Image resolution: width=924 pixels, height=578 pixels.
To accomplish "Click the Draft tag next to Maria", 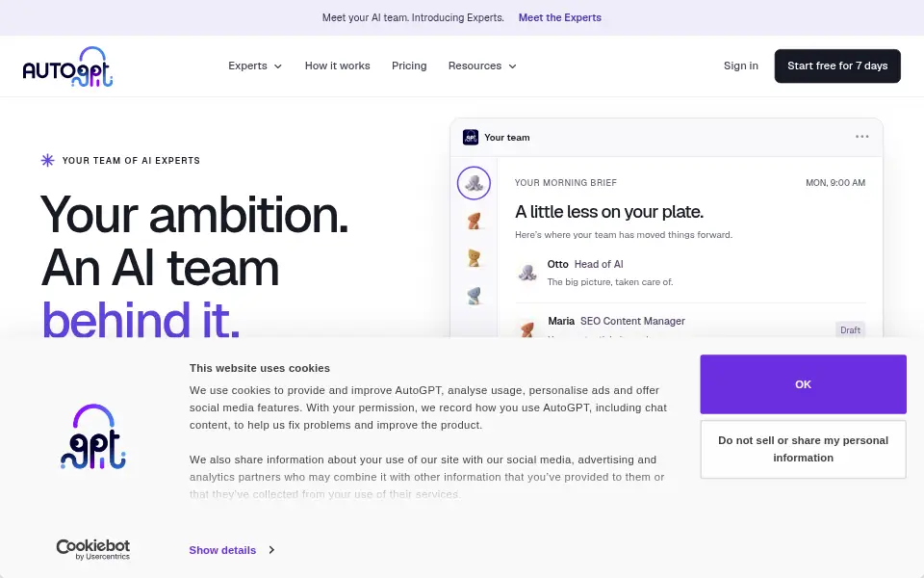I will point(850,329).
